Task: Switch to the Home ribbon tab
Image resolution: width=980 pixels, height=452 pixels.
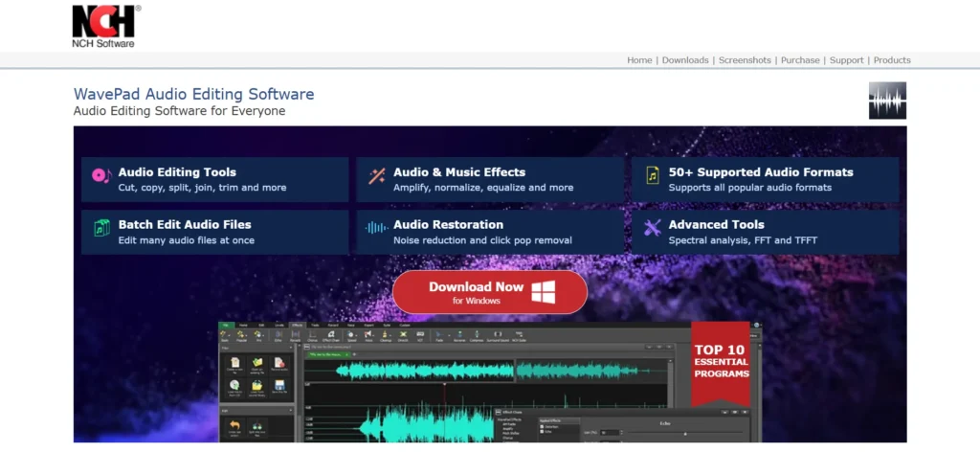Action: (243, 325)
